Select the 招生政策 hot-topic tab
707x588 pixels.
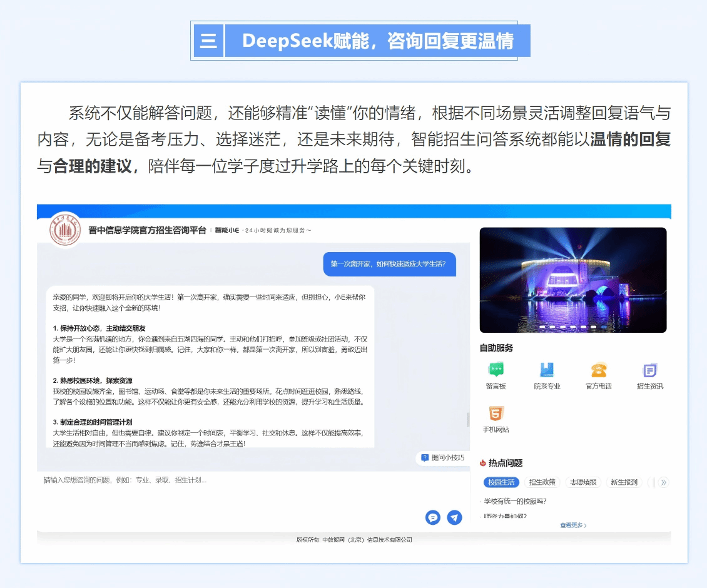coord(542,482)
